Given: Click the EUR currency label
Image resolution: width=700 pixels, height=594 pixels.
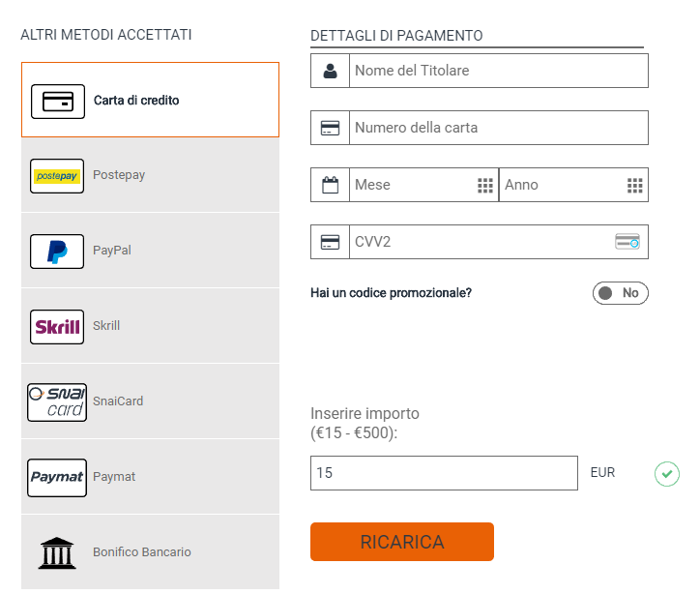Looking at the screenshot, I should click(x=602, y=472).
